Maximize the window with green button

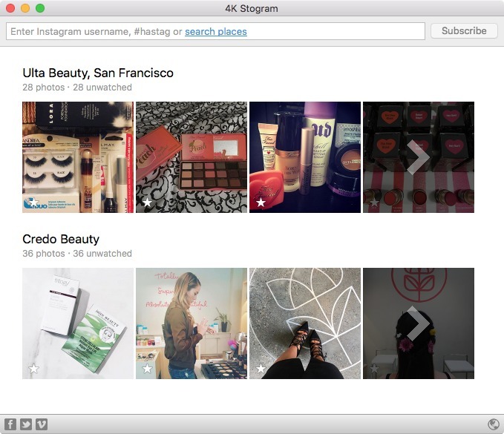click(40, 8)
